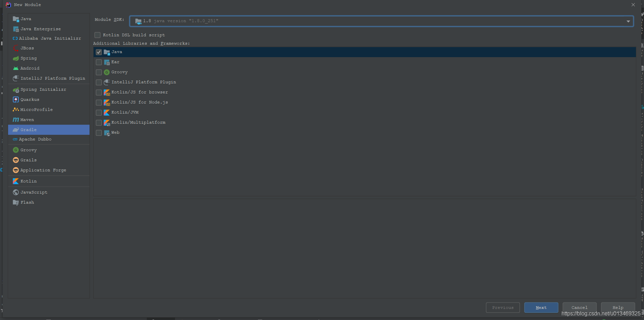The height and width of the screenshot is (320, 644).
Task: Check the Web framework checkbox
Action: [x=99, y=133]
